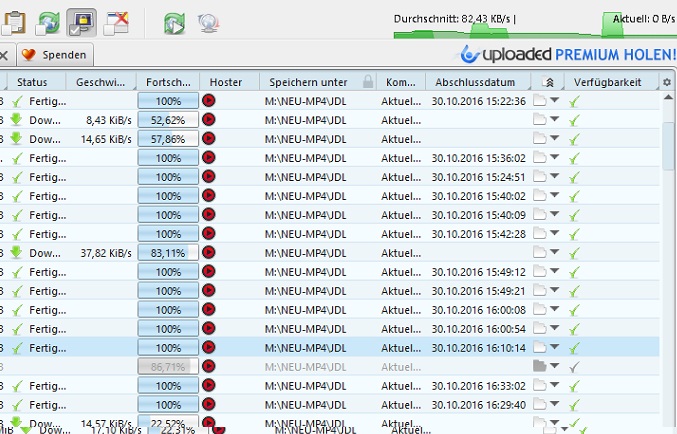Click the 52,62% progress bar
Viewport: 677px width, 434px height.
click(167, 120)
